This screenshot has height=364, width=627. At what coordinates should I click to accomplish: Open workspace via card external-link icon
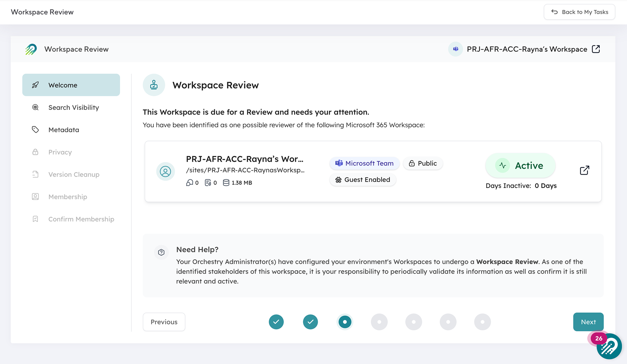click(x=584, y=170)
